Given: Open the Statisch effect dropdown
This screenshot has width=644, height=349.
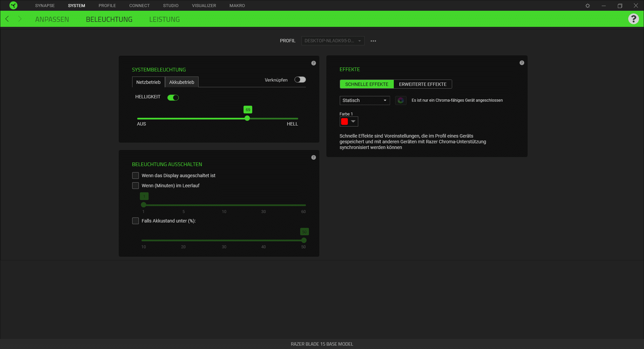Looking at the screenshot, I should click(365, 100).
